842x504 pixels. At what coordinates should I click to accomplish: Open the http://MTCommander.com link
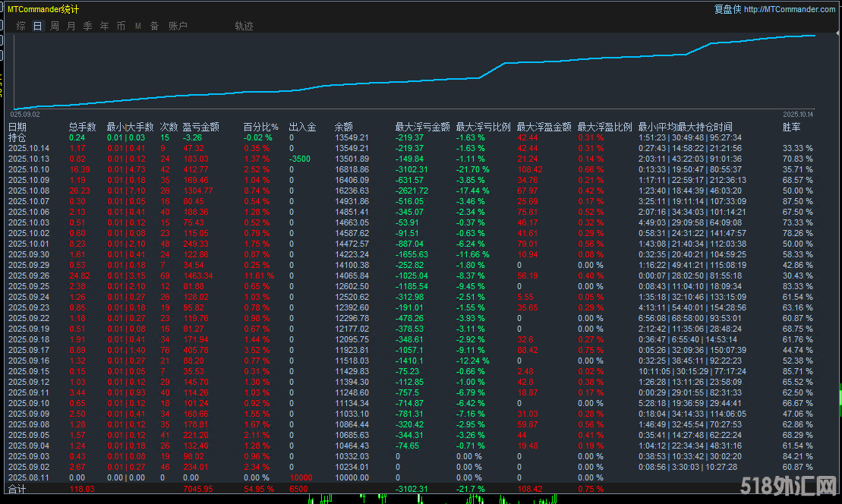click(x=790, y=9)
